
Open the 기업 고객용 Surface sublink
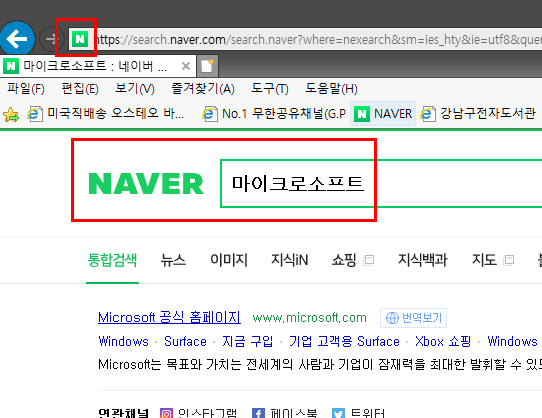tap(344, 342)
